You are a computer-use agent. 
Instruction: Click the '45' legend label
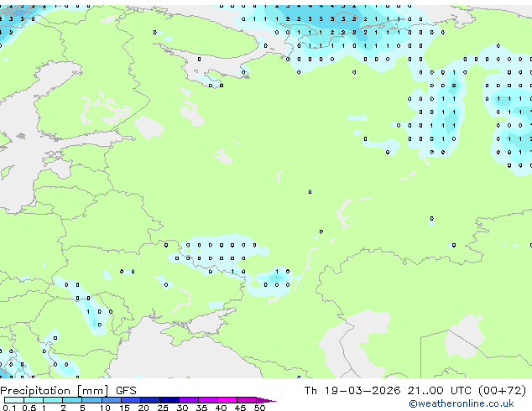(x=241, y=408)
